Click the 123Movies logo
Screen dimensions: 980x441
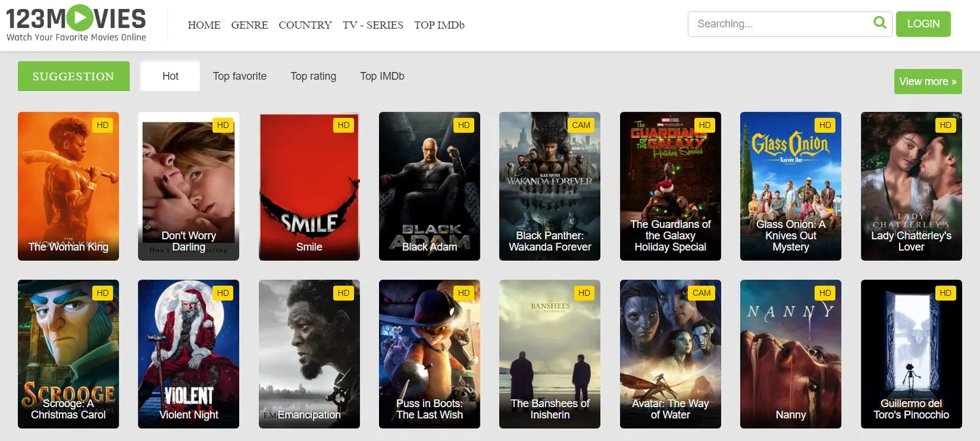[x=76, y=24]
